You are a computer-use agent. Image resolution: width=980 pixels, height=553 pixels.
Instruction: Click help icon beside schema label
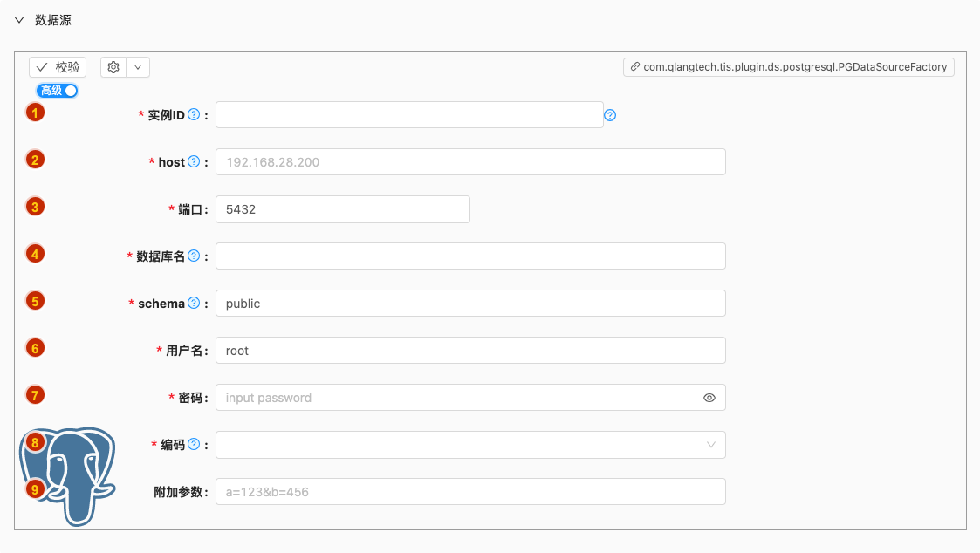tap(194, 303)
